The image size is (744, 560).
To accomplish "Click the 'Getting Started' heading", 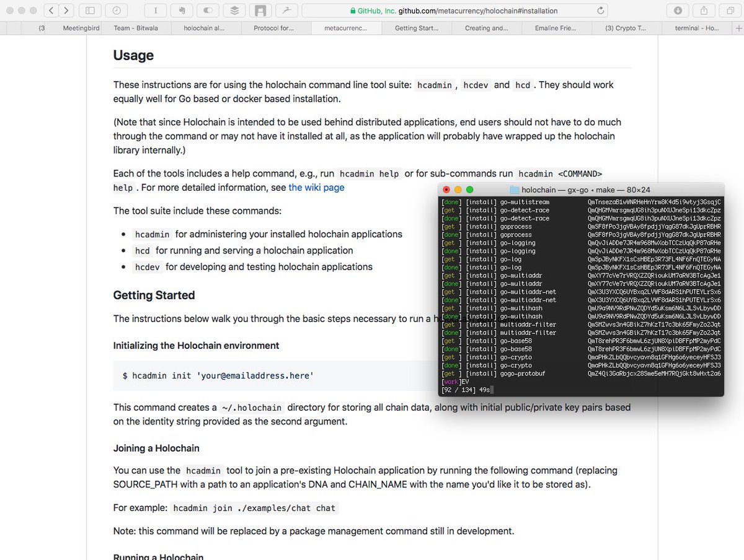I will [154, 295].
